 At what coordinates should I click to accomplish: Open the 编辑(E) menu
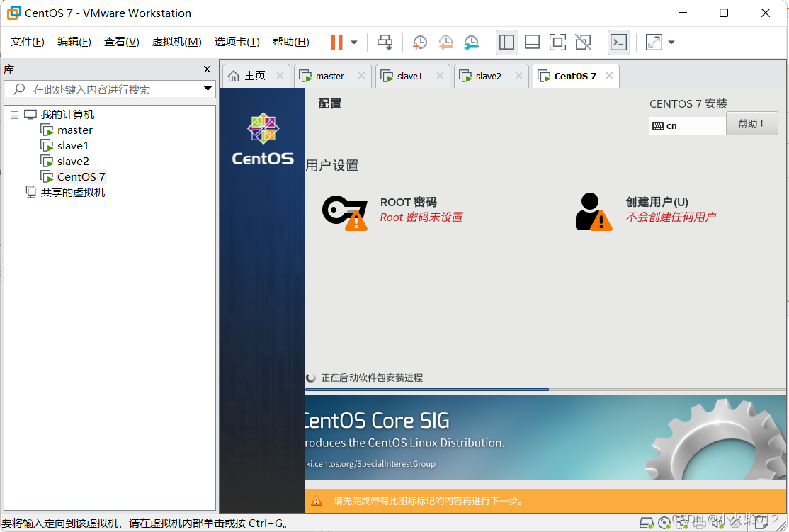coord(74,42)
